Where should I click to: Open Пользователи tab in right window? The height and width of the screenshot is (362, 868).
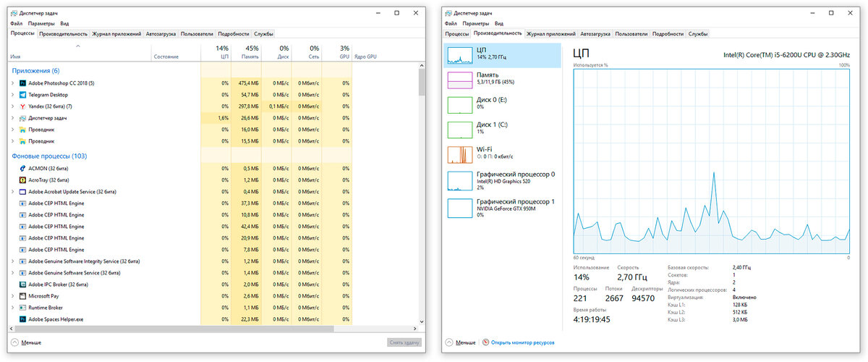coord(631,34)
